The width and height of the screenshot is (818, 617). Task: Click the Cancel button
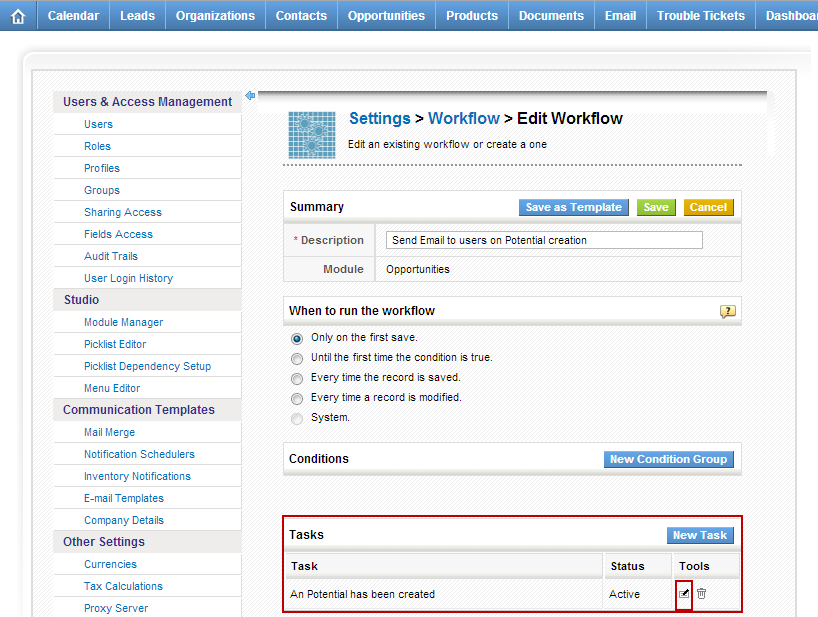coord(708,207)
